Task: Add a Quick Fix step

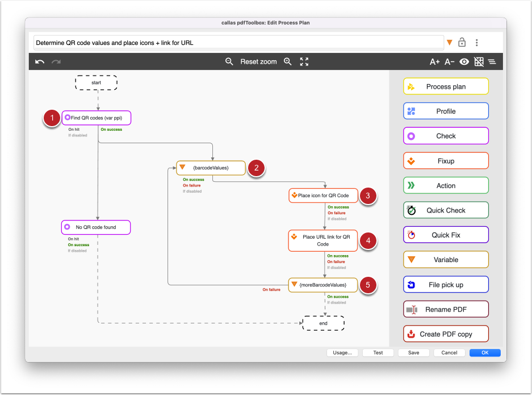Action: point(446,235)
